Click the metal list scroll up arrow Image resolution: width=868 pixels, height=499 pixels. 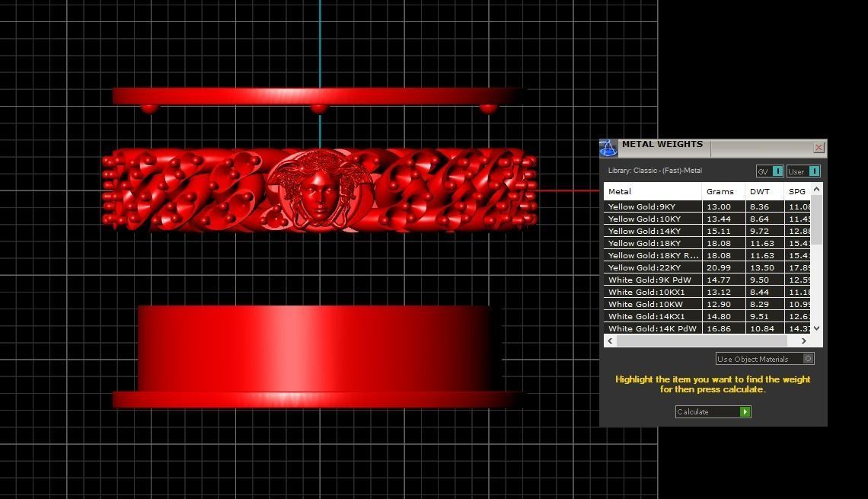pos(816,190)
